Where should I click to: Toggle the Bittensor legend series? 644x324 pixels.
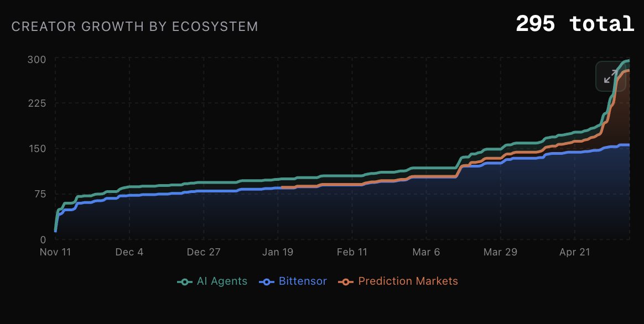(293, 281)
